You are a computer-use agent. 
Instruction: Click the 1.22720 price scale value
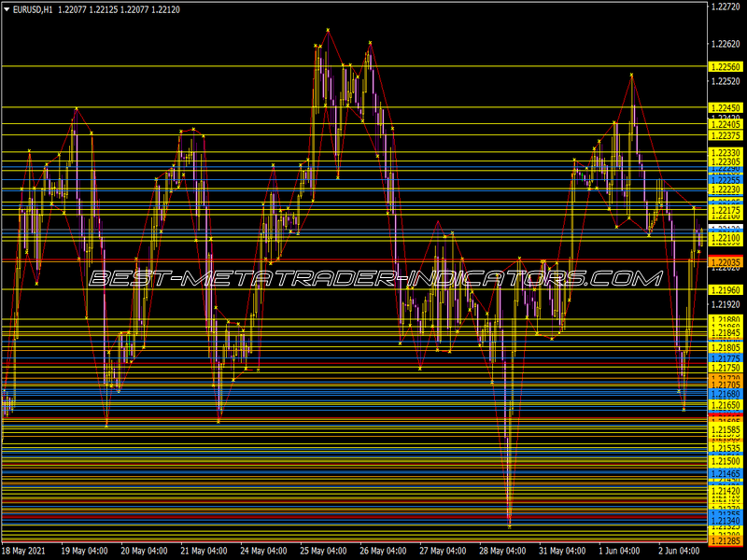[726, 7]
